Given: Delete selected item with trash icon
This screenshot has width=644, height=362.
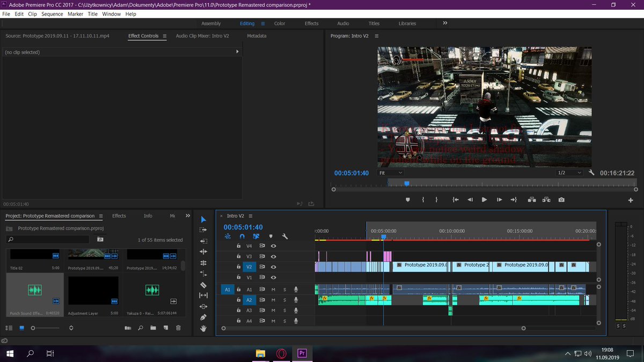Looking at the screenshot, I should [179, 328].
